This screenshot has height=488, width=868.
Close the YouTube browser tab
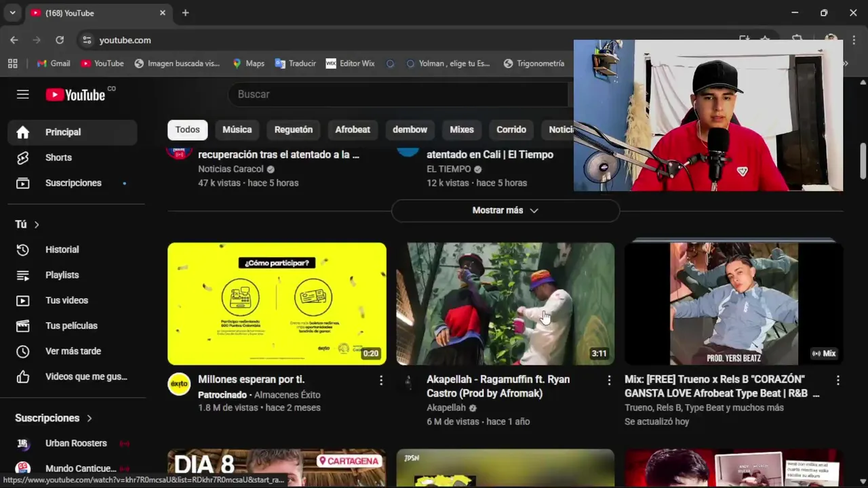(x=163, y=13)
